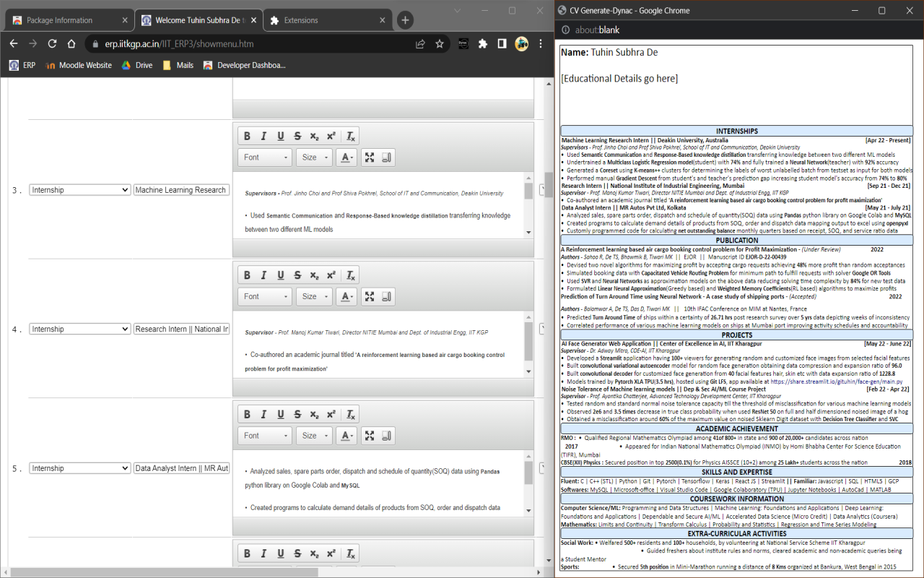Screen dimensions: 924x578
Task: Click Remove Format icon in row 5 editor
Action: 350,415
